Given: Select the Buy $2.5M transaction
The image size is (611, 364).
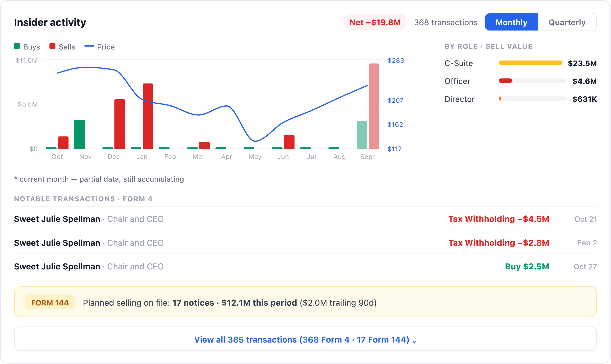Looking at the screenshot, I should (x=305, y=266).
